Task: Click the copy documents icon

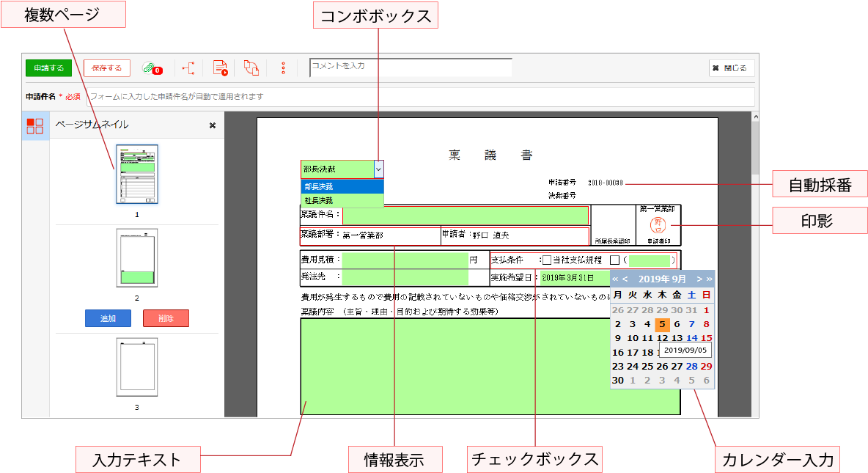Action: tap(251, 68)
